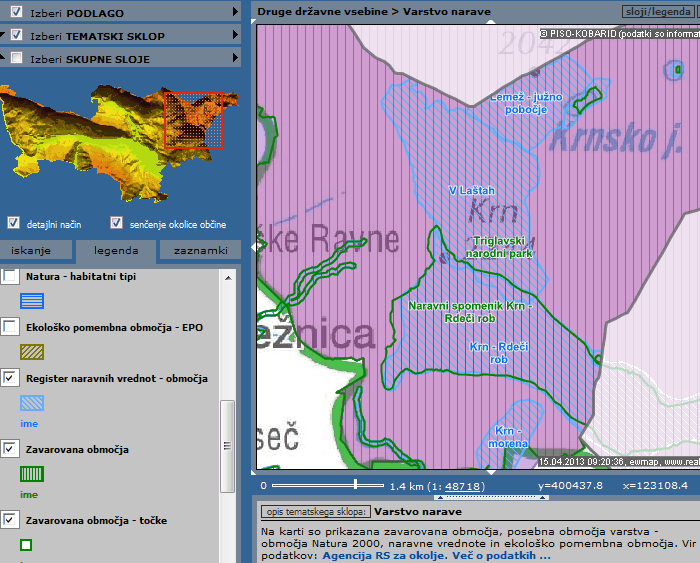Enable the Izberi SKUPNE SLOJE checkbox
Viewport: 700px width, 563px height.
tap(16, 59)
